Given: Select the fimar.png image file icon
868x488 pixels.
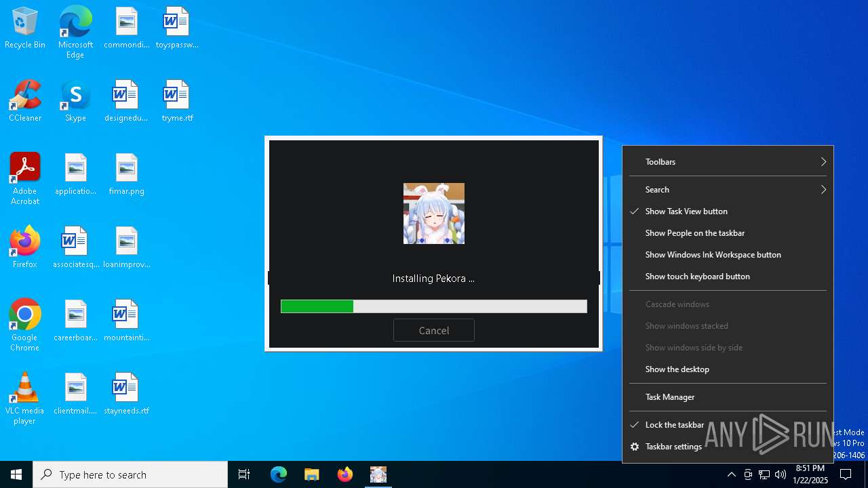Looking at the screenshot, I should (126, 175).
